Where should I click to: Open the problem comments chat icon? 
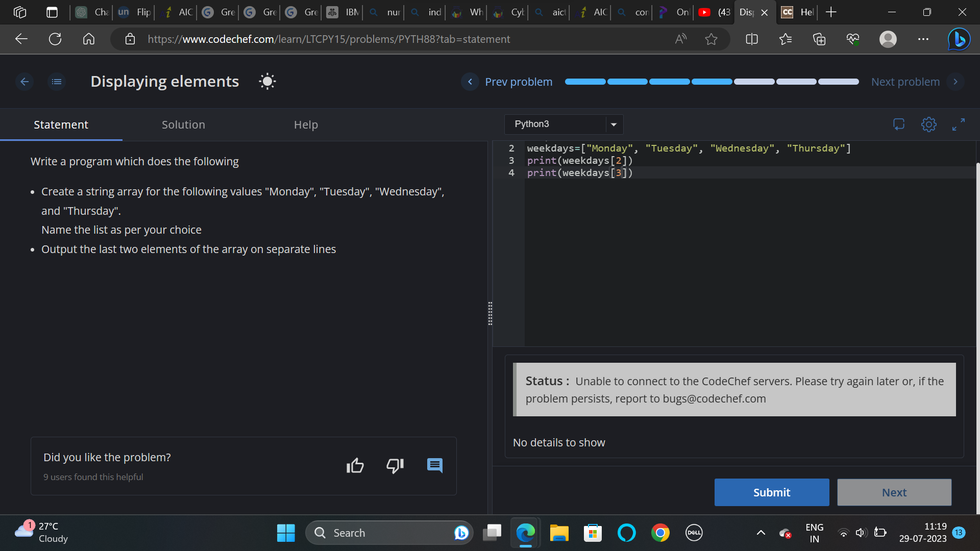click(x=434, y=465)
